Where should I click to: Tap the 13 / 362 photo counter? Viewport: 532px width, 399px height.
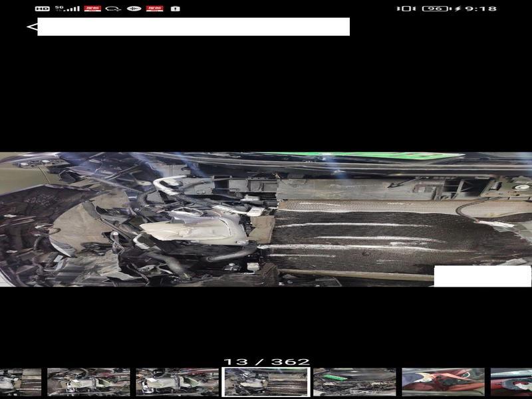coord(266,362)
